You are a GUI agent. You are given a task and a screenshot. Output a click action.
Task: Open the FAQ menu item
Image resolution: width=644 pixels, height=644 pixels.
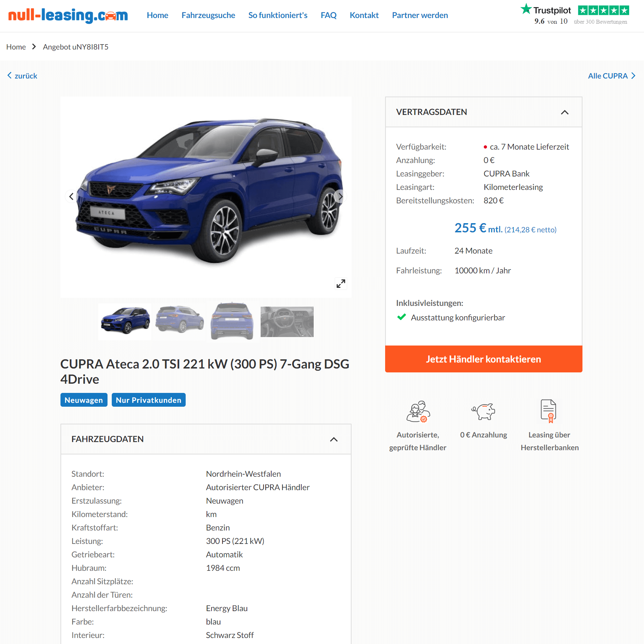329,15
